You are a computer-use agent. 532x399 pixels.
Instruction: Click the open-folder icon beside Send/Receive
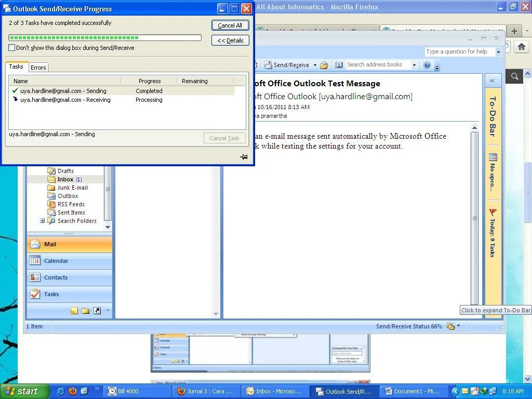click(324, 65)
